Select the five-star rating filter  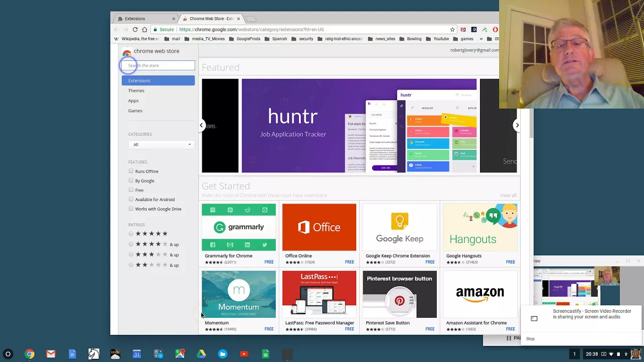tap(131, 234)
